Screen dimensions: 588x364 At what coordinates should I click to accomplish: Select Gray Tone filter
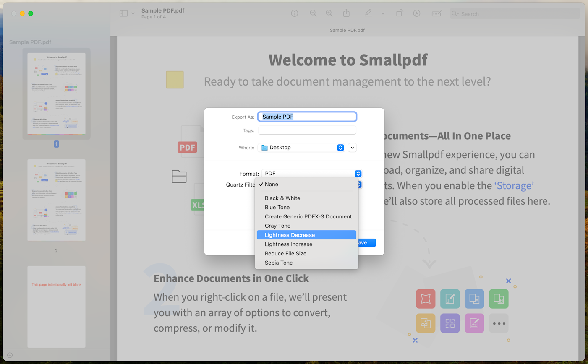coord(306,226)
